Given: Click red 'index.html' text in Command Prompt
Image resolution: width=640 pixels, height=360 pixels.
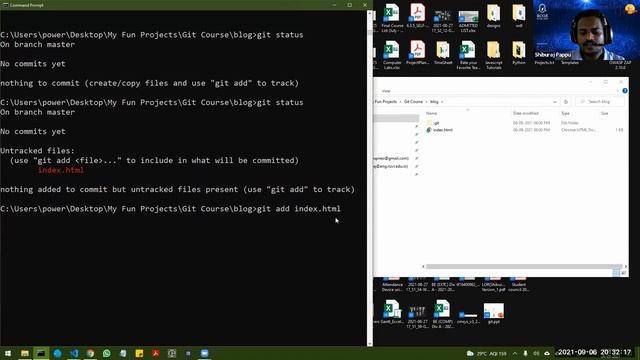Looking at the screenshot, I should 61,170.
